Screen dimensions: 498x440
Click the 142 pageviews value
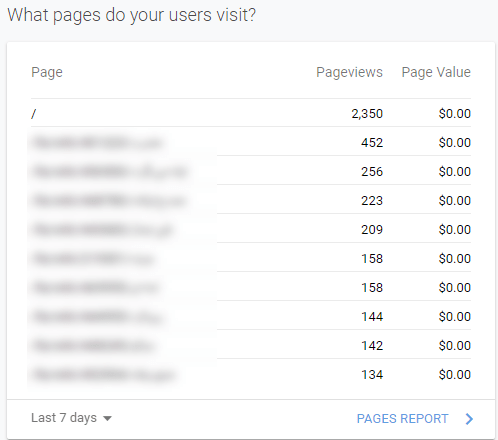[x=372, y=346]
